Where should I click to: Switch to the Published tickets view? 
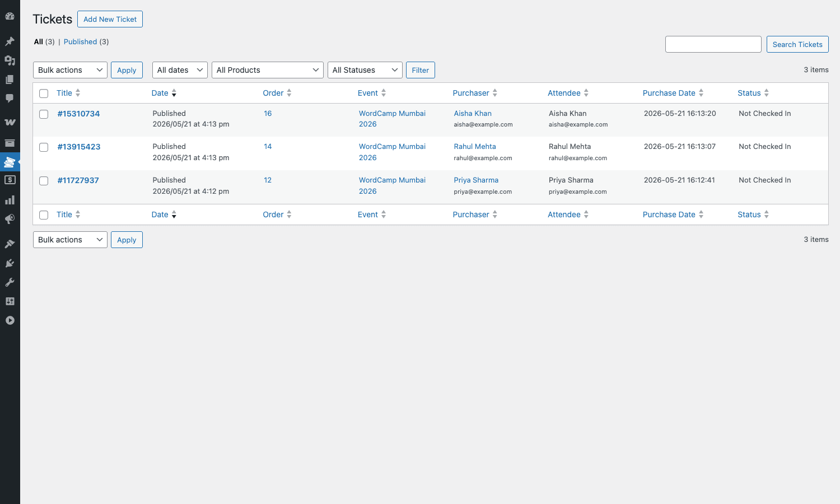click(80, 42)
